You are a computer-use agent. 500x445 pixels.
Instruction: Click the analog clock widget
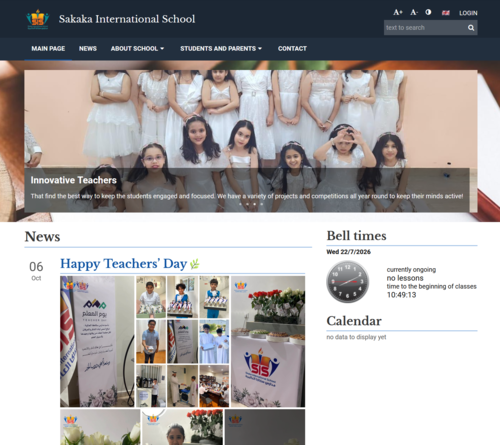point(348,282)
